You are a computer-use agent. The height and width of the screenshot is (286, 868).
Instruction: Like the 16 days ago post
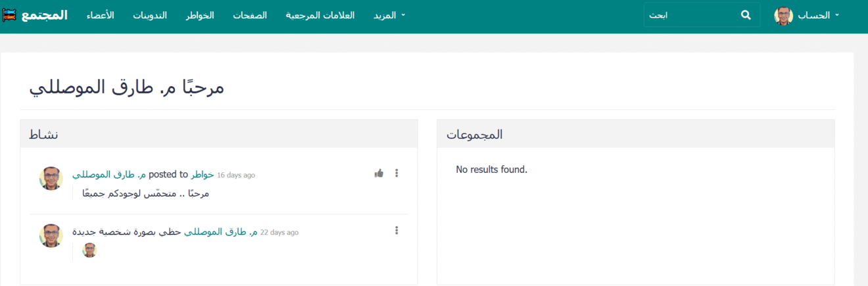[x=379, y=174]
